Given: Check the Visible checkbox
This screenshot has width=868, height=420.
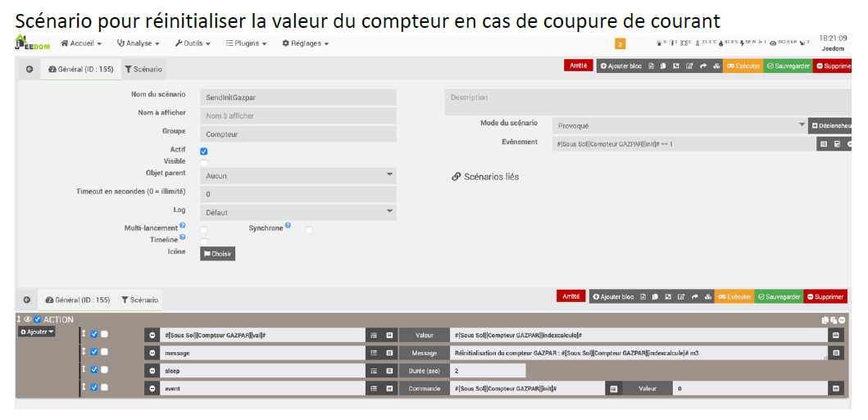Looking at the screenshot, I should [204, 162].
